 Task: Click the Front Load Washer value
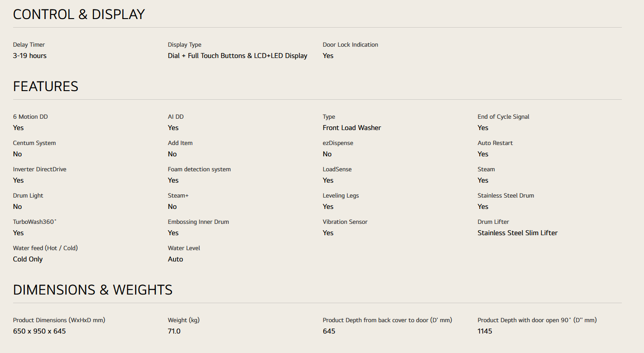click(x=351, y=128)
